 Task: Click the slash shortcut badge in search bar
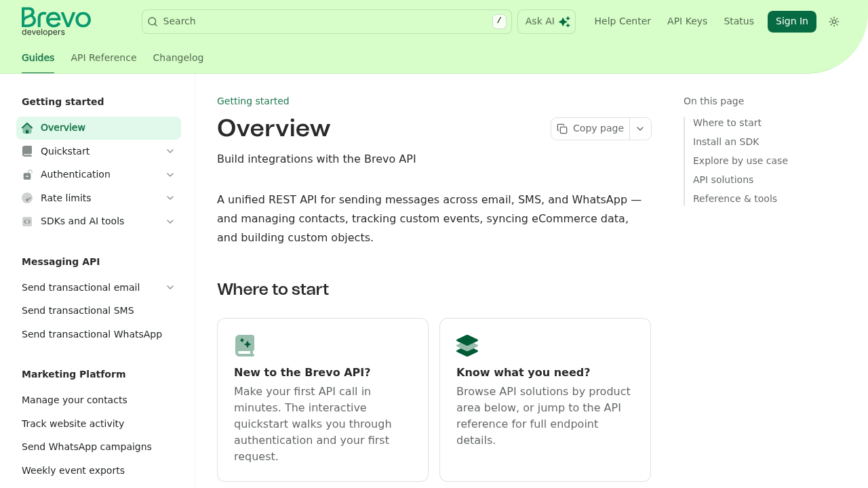[x=499, y=22]
